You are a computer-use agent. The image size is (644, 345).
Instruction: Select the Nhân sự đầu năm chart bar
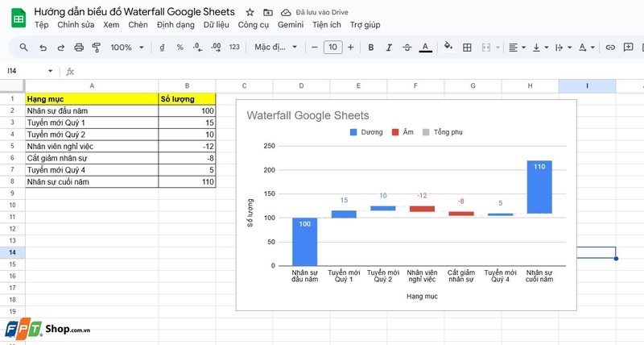click(305, 242)
